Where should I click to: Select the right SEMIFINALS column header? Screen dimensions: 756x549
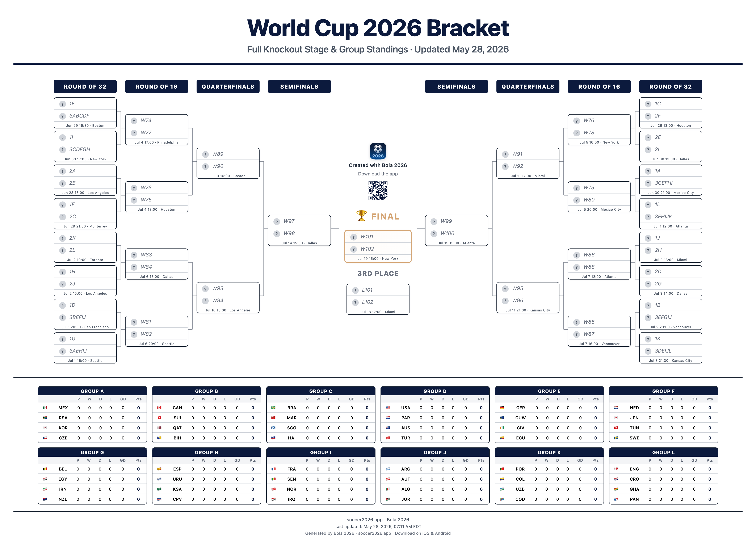456,87
